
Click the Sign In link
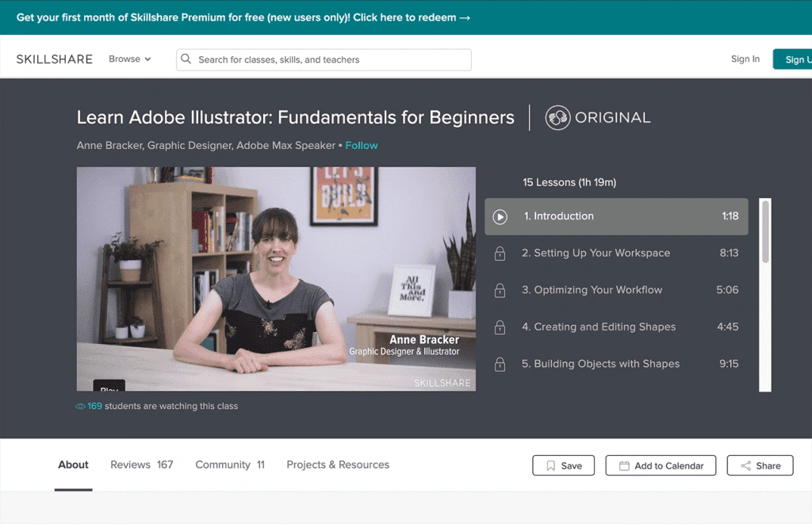tap(745, 59)
